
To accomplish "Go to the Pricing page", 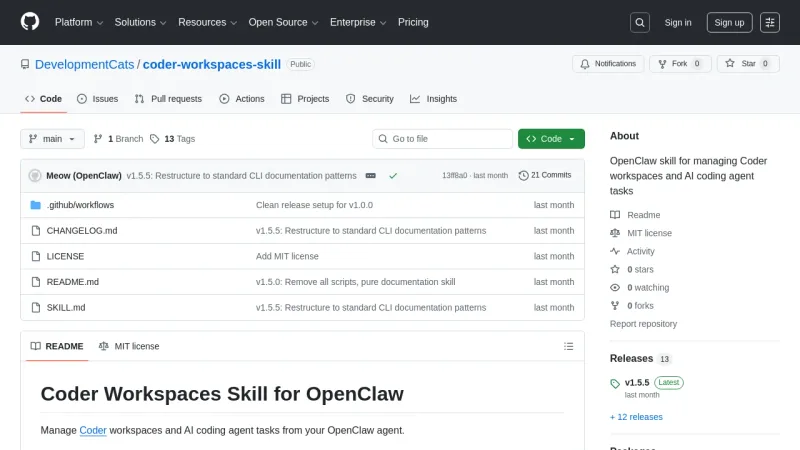I will click(x=413, y=22).
